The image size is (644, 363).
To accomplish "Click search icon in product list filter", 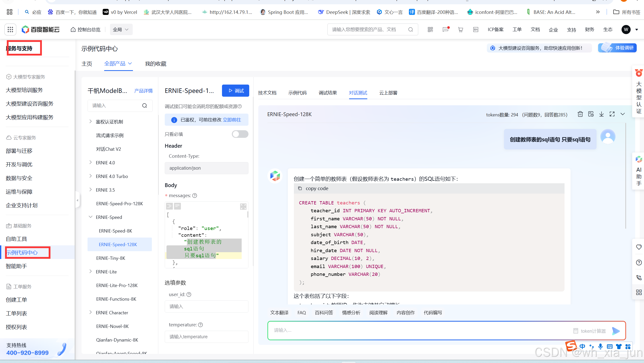I will tap(145, 106).
